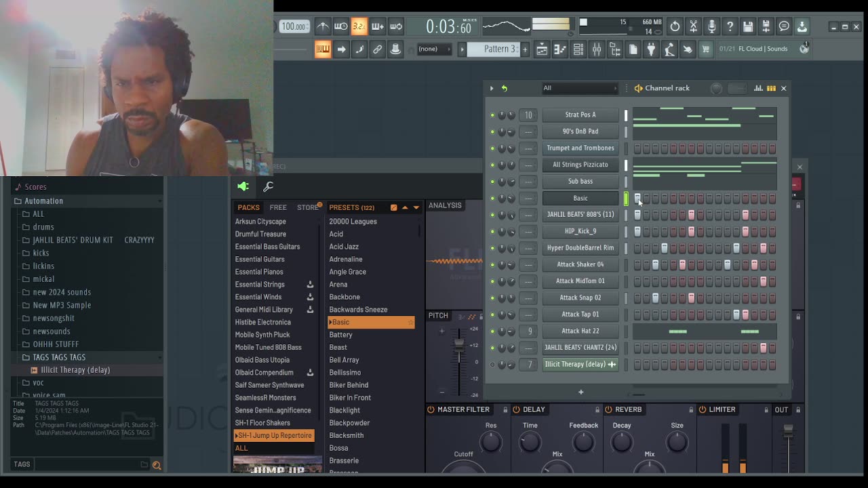Screen dimensions: 868x488
Task: Open the content library shopping cart icon
Action: [x=706, y=49]
